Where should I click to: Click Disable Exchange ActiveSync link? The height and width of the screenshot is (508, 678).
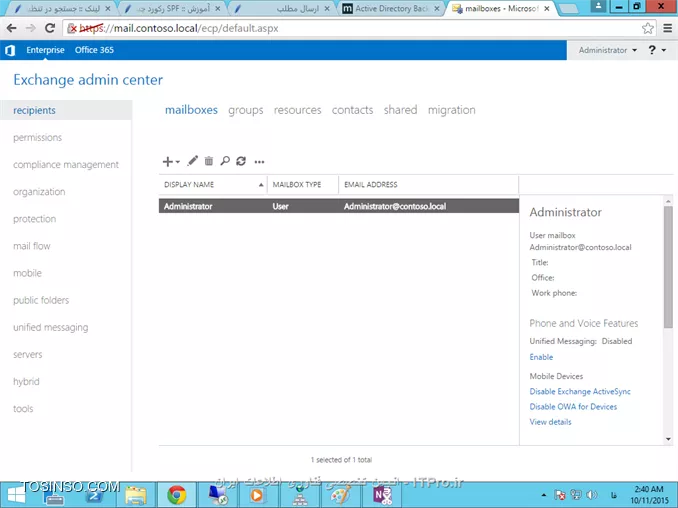[580, 392]
